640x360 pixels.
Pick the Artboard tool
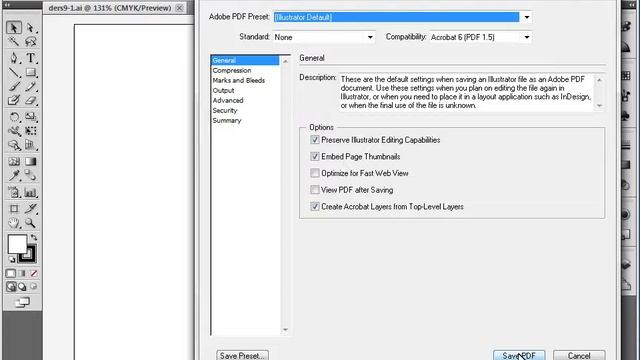[14, 209]
